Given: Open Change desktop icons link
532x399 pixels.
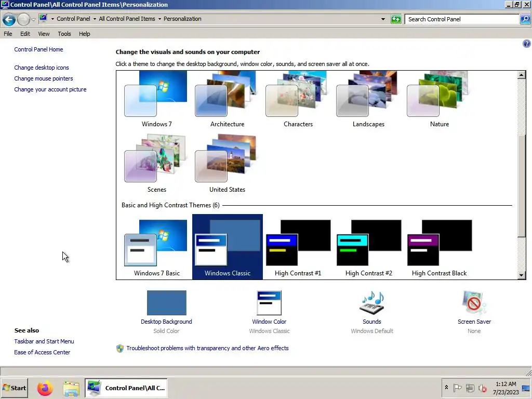Looking at the screenshot, I should coord(42,68).
